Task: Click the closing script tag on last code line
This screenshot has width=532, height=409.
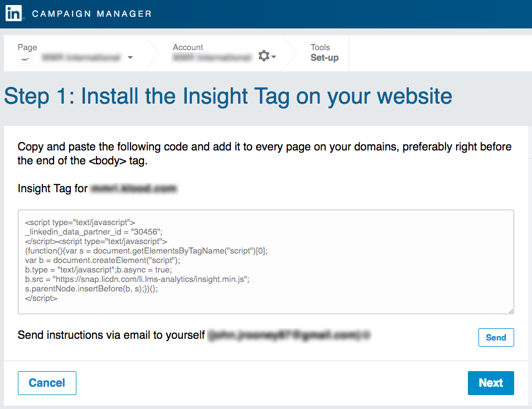Action: [x=41, y=298]
